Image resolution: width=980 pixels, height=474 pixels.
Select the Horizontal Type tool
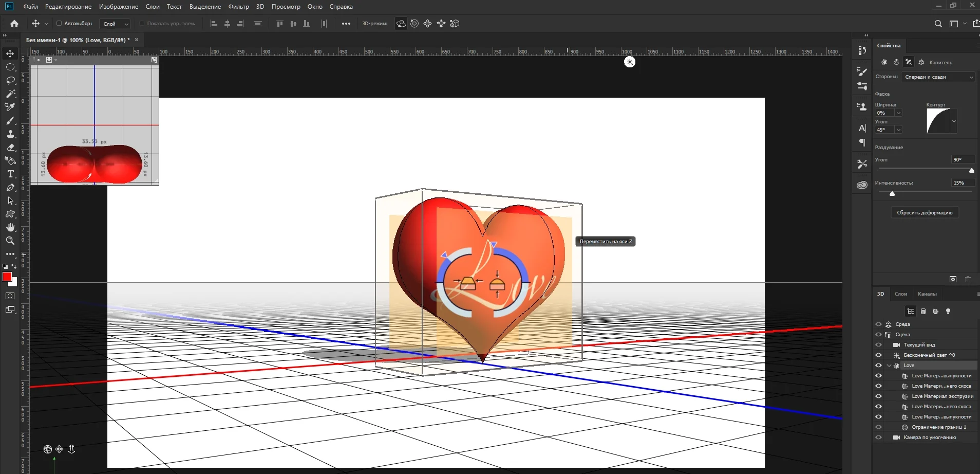[10, 174]
